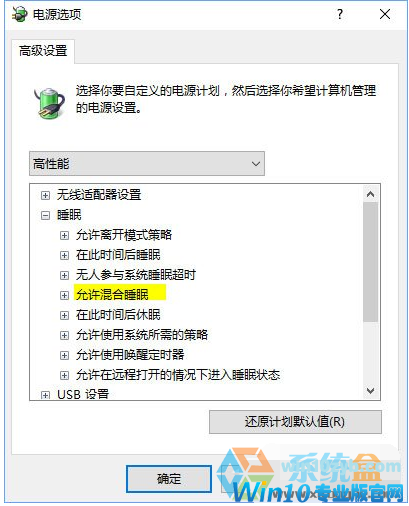This screenshot has height=506, width=409.
Task: Expand 在此时间后睡眠 setting
Action: (64, 256)
